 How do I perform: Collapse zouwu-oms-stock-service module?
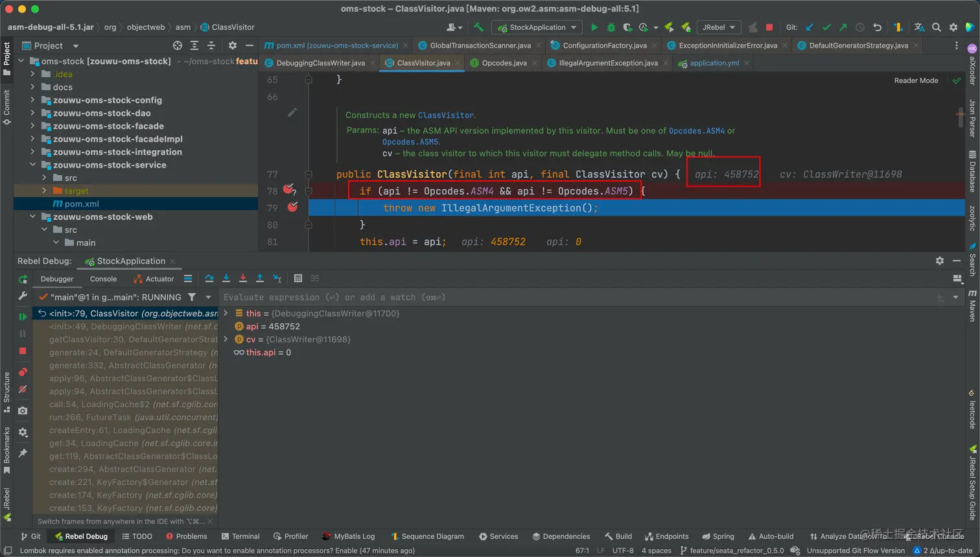pos(33,165)
